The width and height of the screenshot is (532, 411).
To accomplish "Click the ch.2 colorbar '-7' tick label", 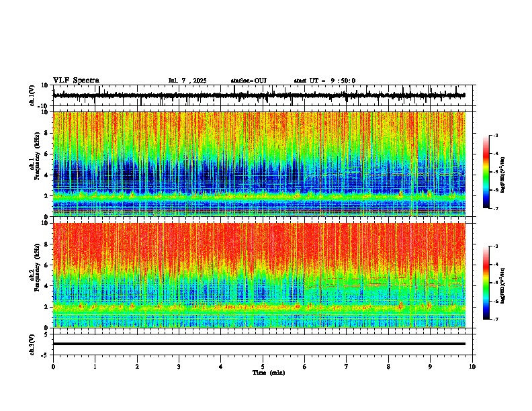I will point(495,320).
